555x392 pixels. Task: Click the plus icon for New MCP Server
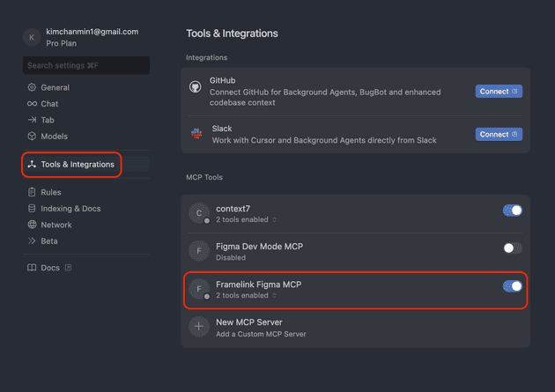tap(199, 327)
